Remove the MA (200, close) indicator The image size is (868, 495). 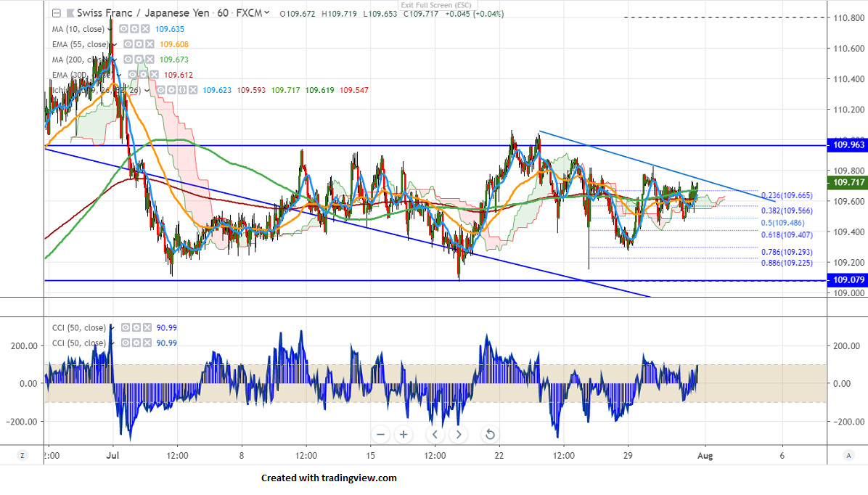(150, 60)
